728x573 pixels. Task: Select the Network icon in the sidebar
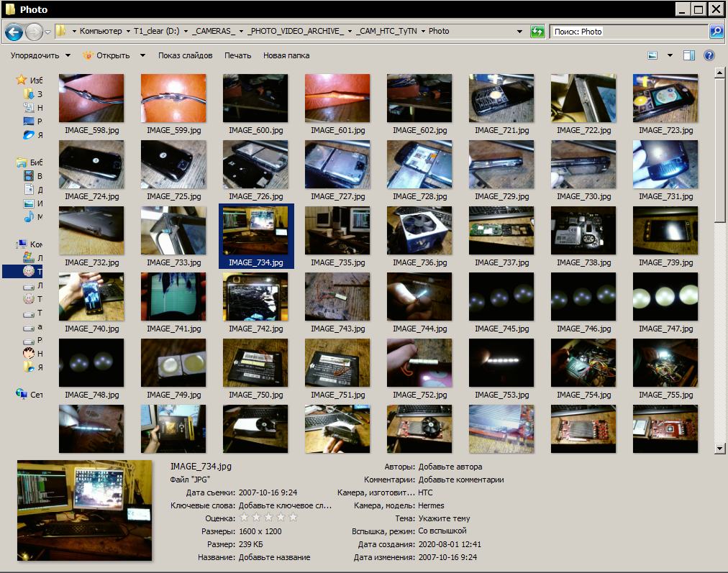[22, 394]
